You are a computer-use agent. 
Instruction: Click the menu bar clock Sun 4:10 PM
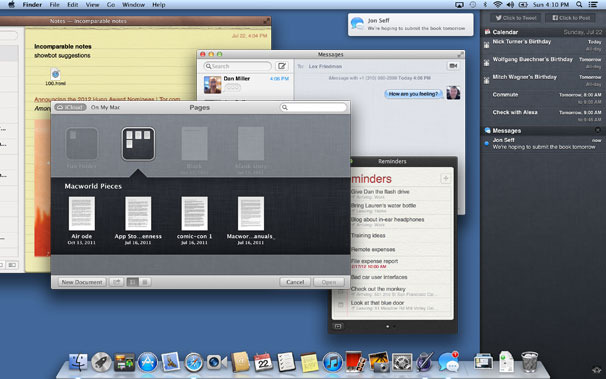click(x=551, y=5)
